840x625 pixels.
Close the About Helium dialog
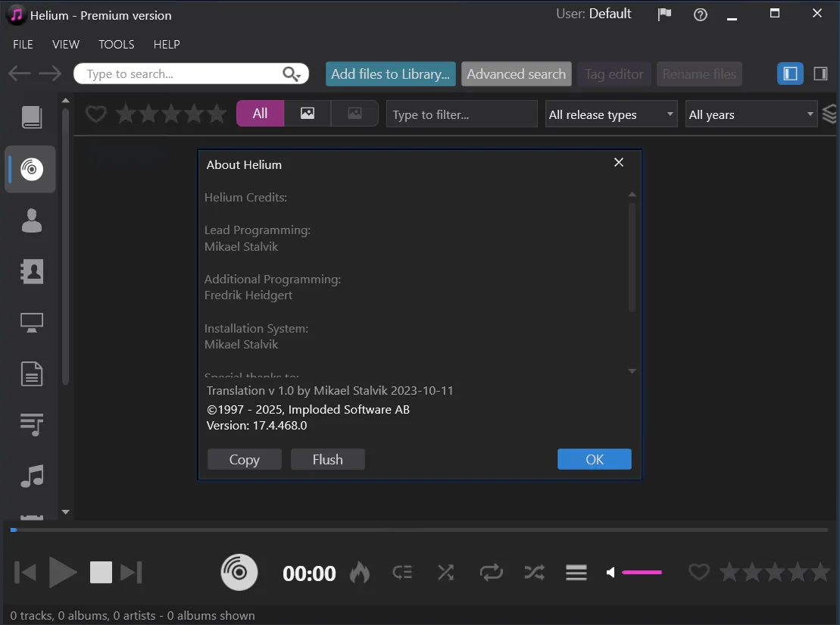[619, 162]
